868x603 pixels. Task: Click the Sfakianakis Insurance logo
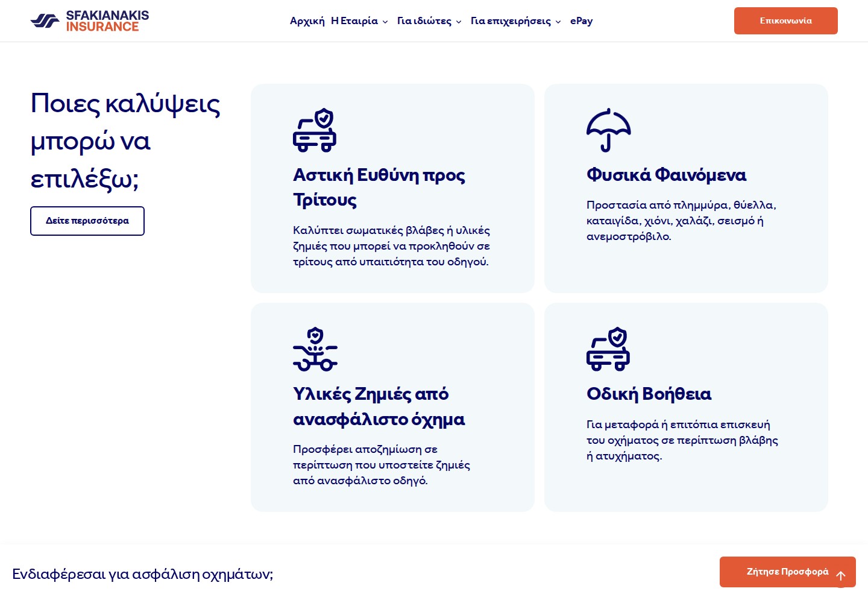90,21
